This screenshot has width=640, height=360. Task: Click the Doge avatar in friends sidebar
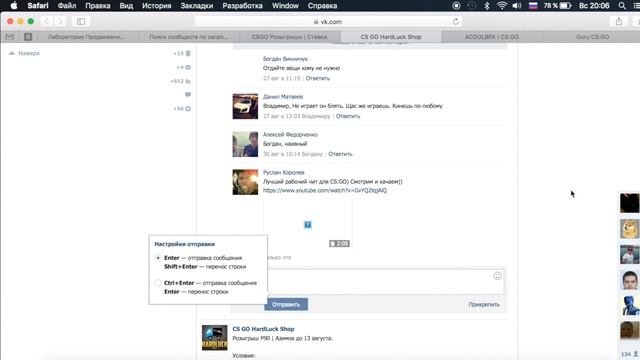tap(629, 229)
